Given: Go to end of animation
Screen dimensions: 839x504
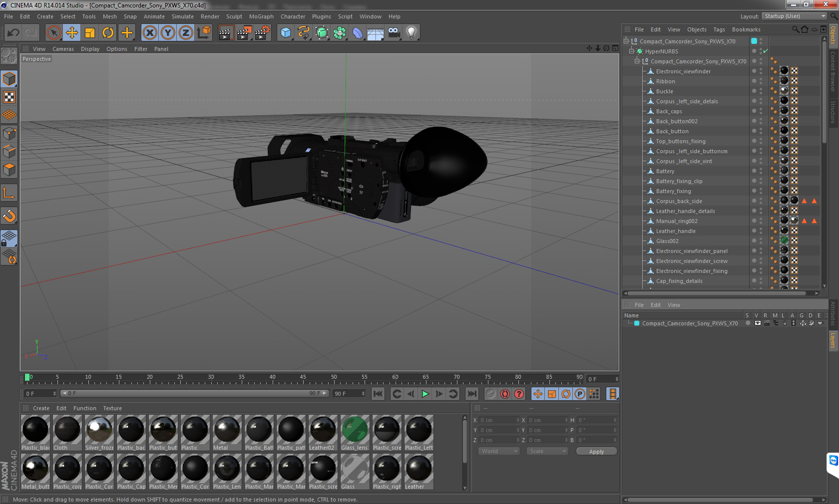Looking at the screenshot, I should point(472,394).
